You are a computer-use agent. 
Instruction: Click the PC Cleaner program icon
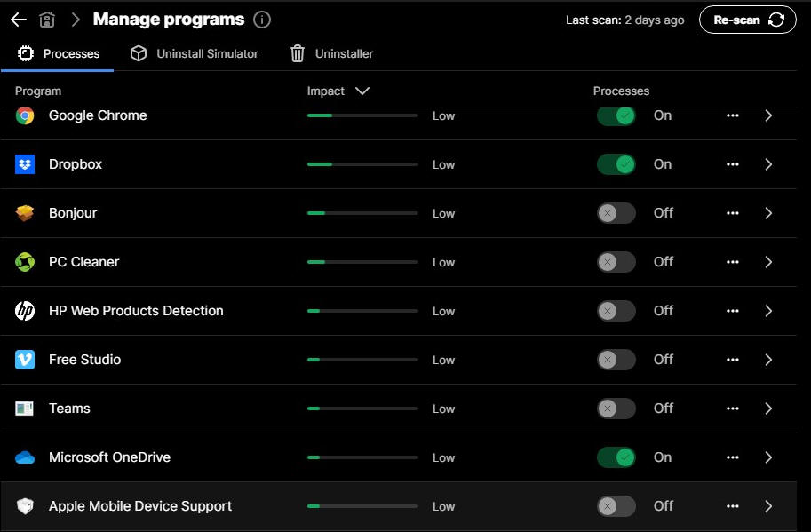(x=25, y=262)
